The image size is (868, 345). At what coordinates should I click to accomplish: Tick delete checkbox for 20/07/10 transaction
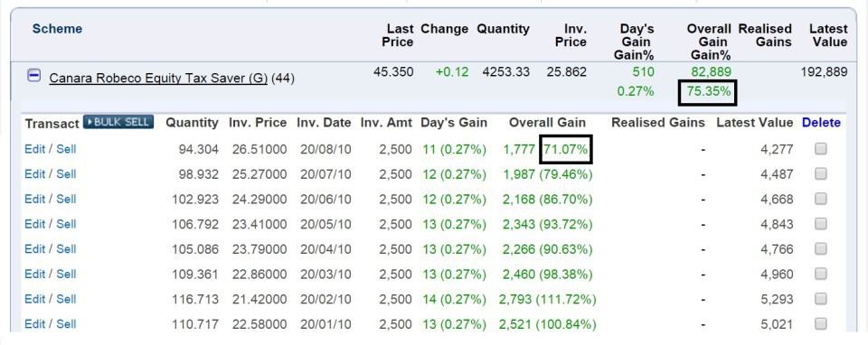(820, 173)
